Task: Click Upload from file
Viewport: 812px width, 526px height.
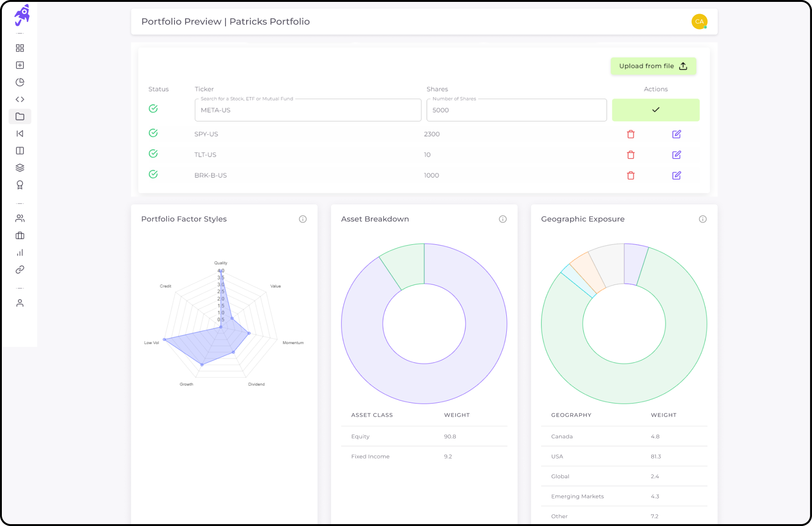Action: (x=653, y=66)
